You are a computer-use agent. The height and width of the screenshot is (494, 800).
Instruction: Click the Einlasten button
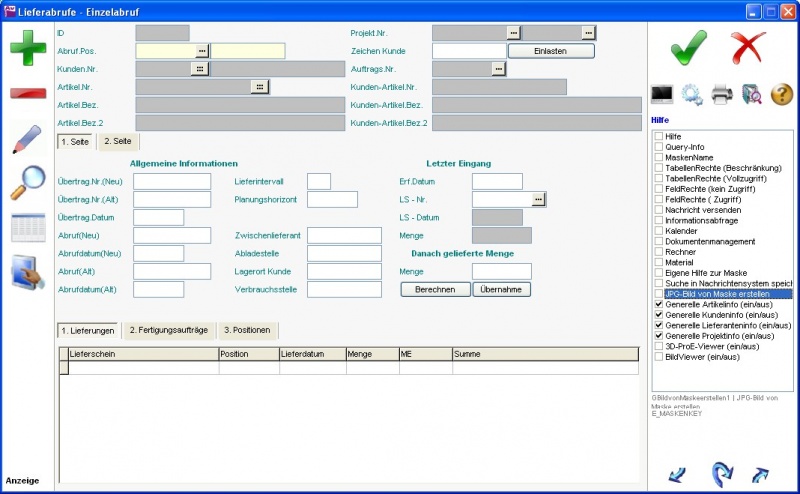coord(551,50)
